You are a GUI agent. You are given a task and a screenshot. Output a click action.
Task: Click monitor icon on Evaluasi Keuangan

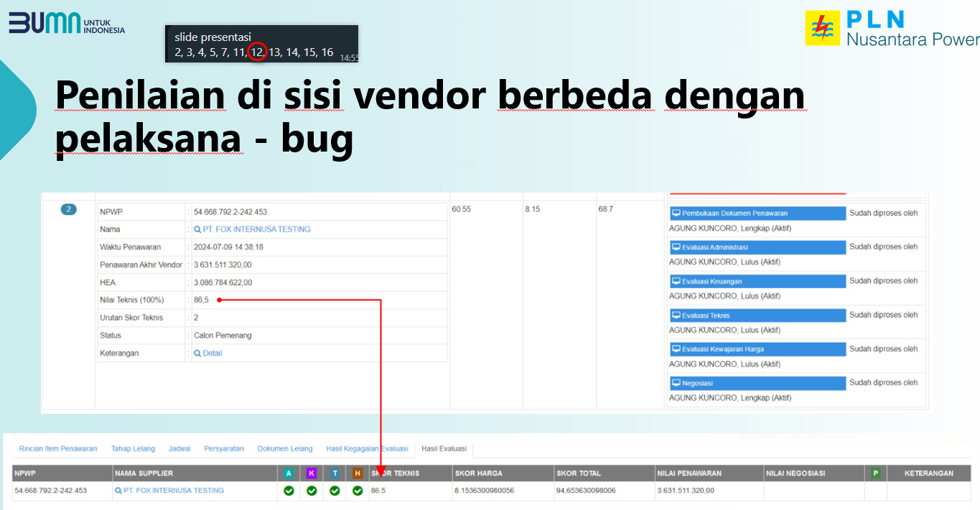click(676, 281)
